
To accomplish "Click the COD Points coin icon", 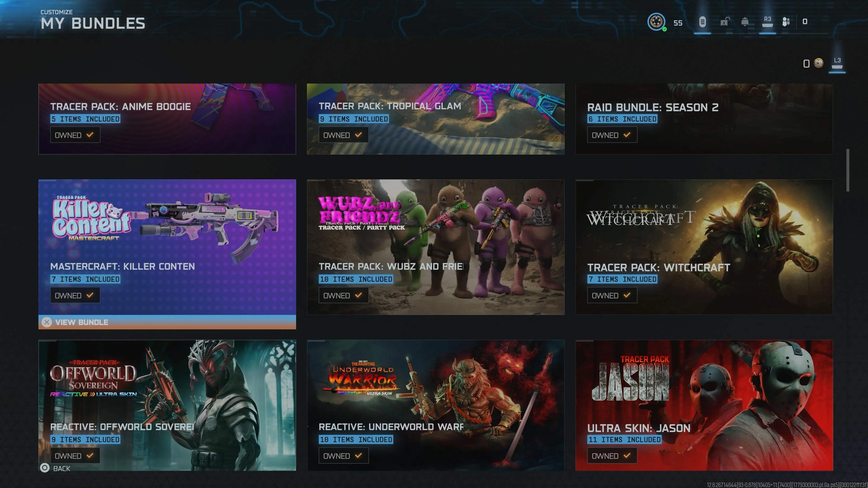I will [818, 63].
